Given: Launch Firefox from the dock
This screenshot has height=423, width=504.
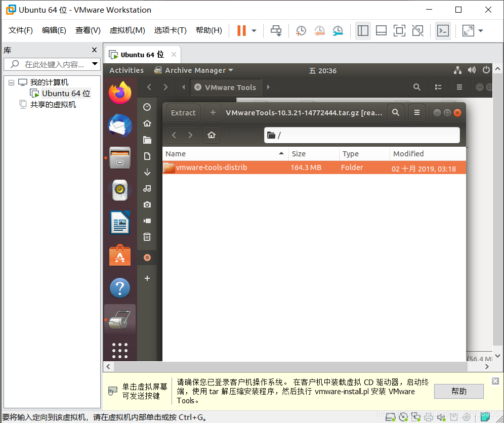Looking at the screenshot, I should point(120,93).
